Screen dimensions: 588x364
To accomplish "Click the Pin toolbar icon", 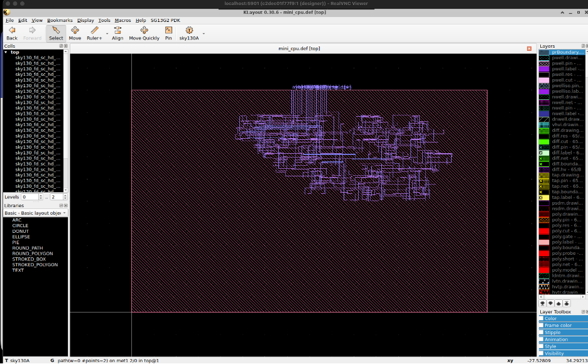I will click(x=168, y=33).
